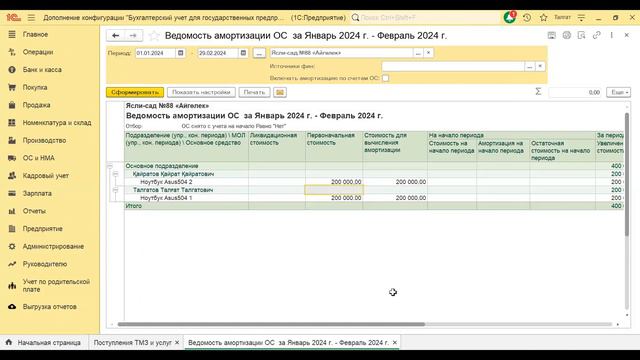
Task: Click the send by email envelope icon
Action: point(280,92)
